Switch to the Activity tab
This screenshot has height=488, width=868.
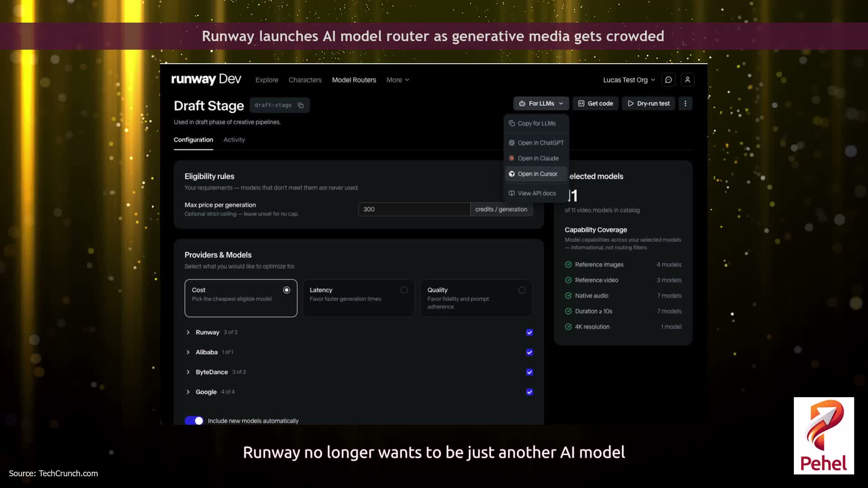click(x=234, y=140)
